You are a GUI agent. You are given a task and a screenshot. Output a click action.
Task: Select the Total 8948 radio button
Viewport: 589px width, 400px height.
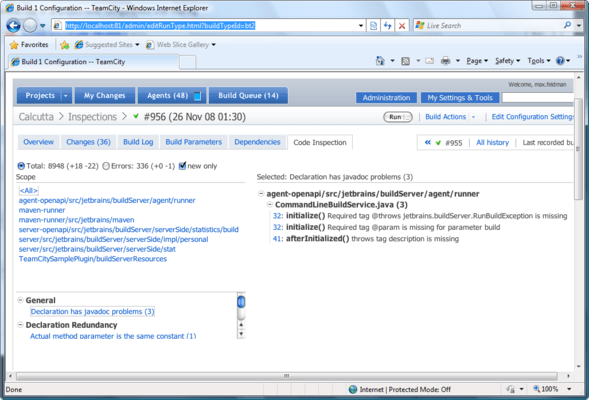(21, 166)
